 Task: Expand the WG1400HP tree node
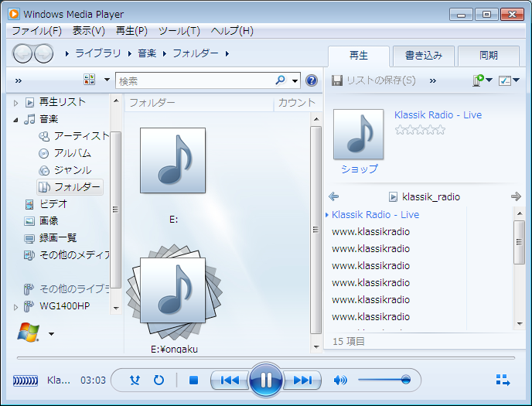tap(15, 307)
